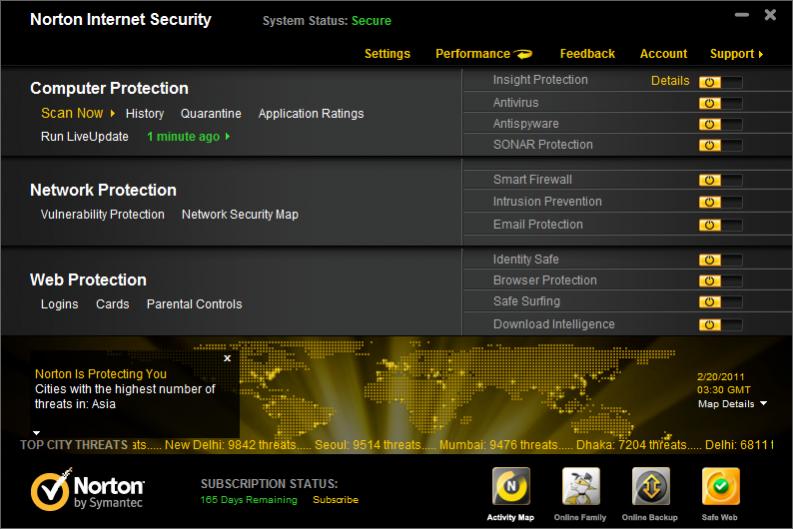Click the New Delhi: 9842 threats ticker
This screenshot has width=793, height=529.
(231, 445)
